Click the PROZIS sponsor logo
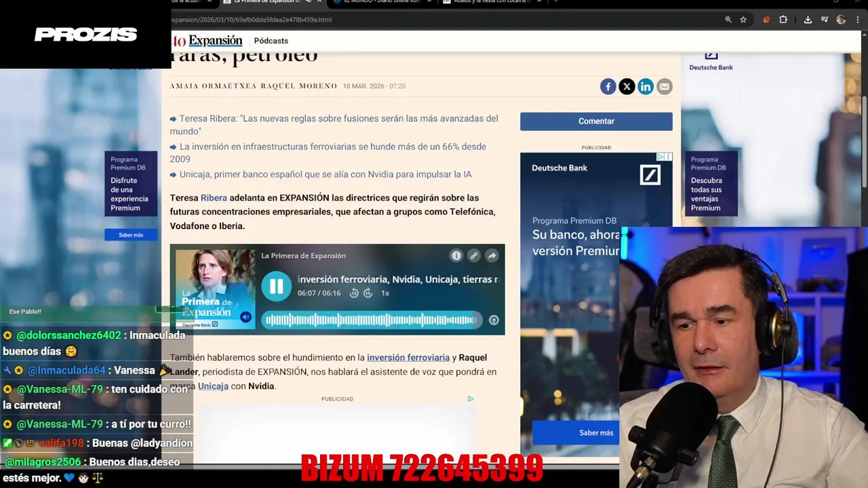868x488 pixels. (x=85, y=35)
